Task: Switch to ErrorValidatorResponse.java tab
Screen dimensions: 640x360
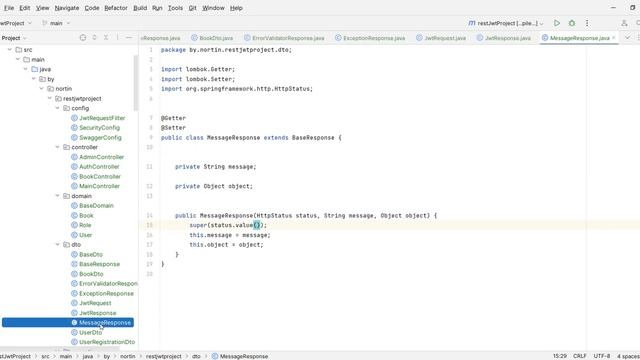Action: pos(284,38)
